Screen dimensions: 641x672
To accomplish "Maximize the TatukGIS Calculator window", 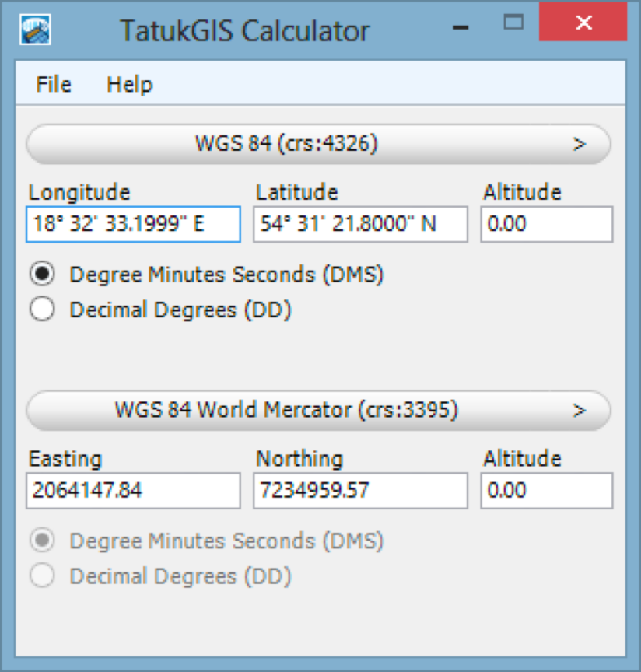I will 513,23.
